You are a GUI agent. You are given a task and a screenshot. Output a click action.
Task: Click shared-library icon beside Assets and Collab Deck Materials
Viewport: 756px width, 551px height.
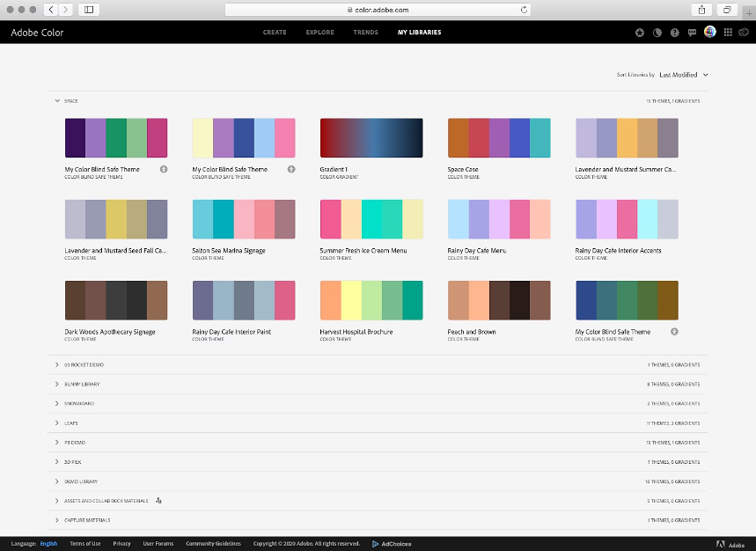pyautogui.click(x=158, y=500)
